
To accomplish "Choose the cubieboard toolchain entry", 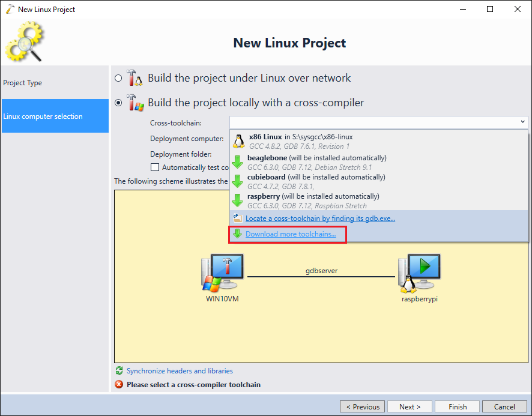I will tap(379, 181).
